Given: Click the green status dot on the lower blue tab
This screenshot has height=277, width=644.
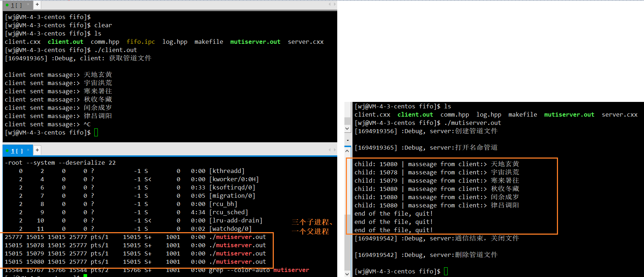Looking at the screenshot, I should tap(7, 151).
